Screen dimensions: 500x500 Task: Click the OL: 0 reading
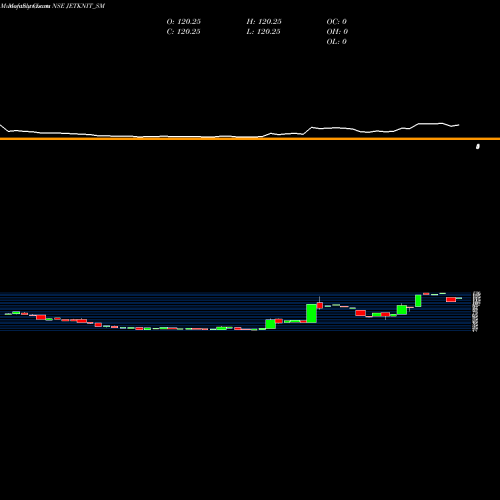(337, 42)
